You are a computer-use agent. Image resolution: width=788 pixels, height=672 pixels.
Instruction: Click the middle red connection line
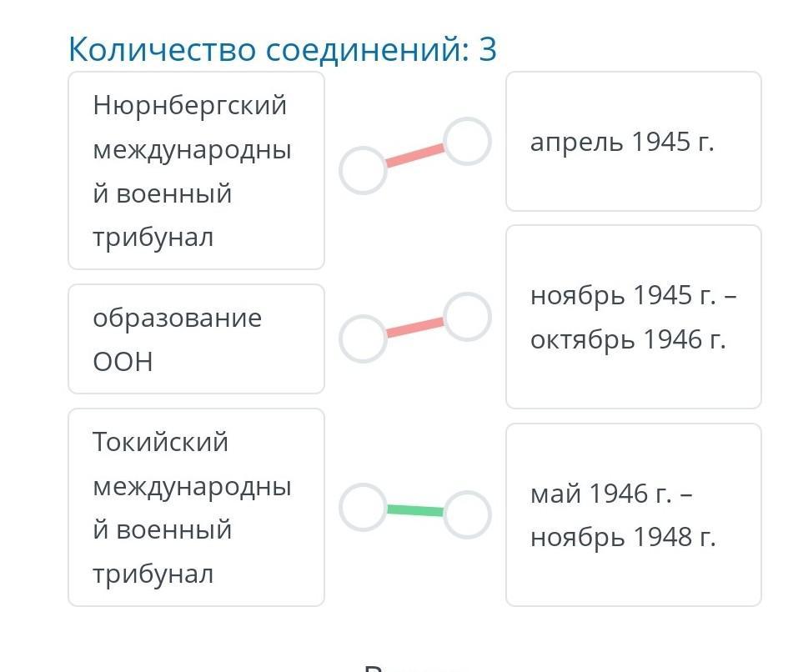414,328
